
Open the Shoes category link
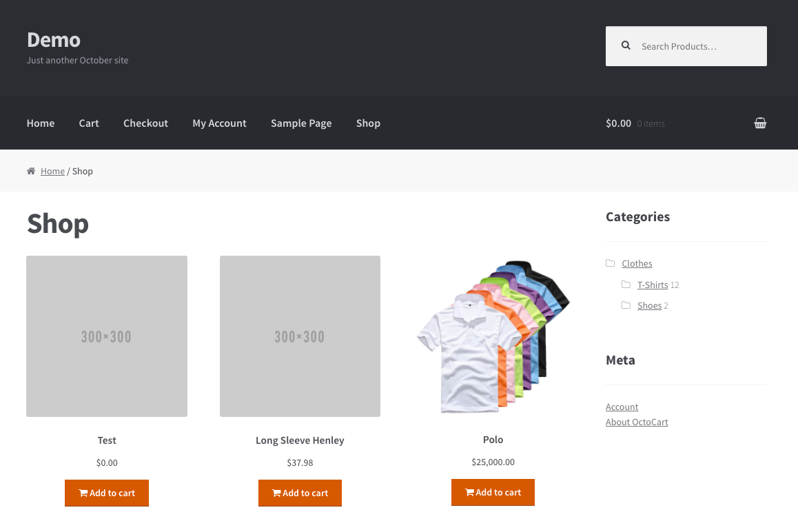pyautogui.click(x=650, y=305)
